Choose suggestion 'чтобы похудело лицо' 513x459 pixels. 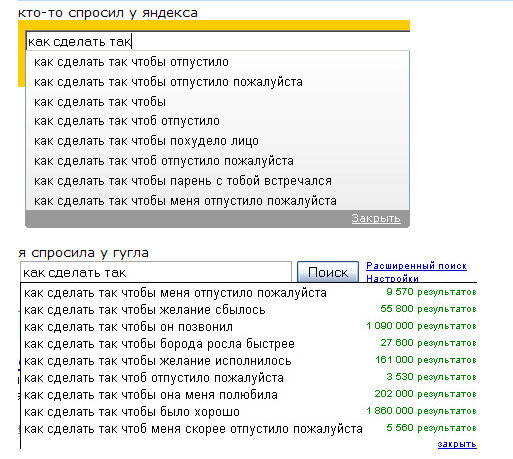pyautogui.click(x=218, y=141)
